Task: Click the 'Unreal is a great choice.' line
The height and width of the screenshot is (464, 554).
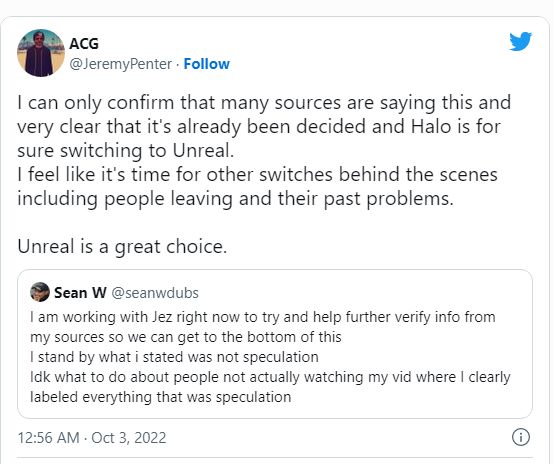Action: click(122, 247)
